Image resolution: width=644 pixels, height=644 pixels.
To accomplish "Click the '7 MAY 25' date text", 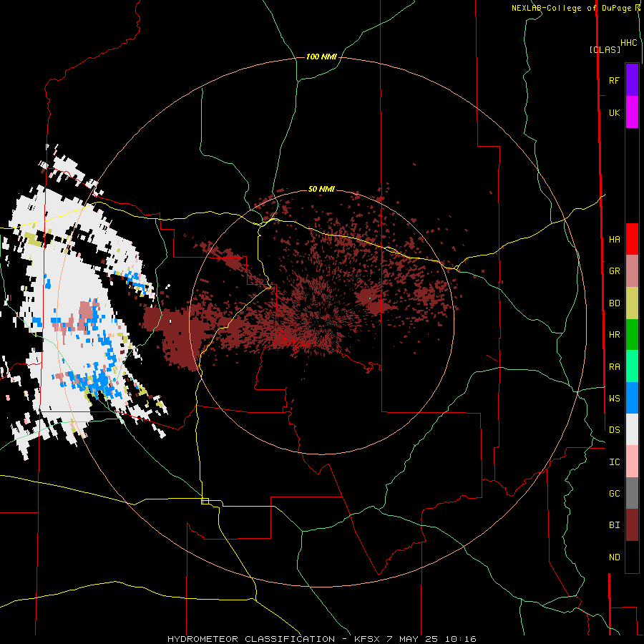I will point(412,639).
